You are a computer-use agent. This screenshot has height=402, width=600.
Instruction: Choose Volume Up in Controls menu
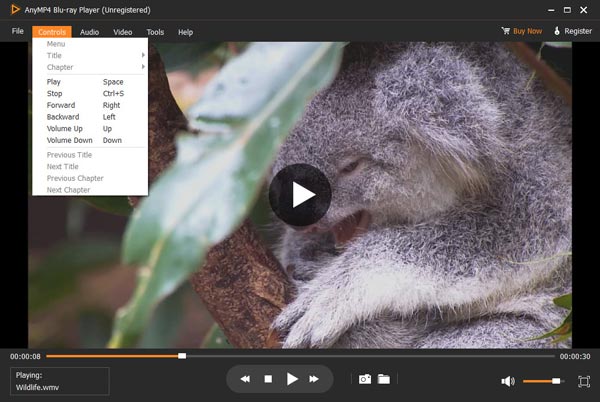(66, 129)
